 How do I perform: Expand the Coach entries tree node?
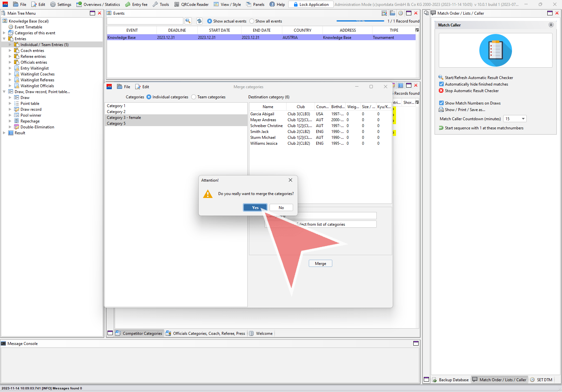click(10, 51)
